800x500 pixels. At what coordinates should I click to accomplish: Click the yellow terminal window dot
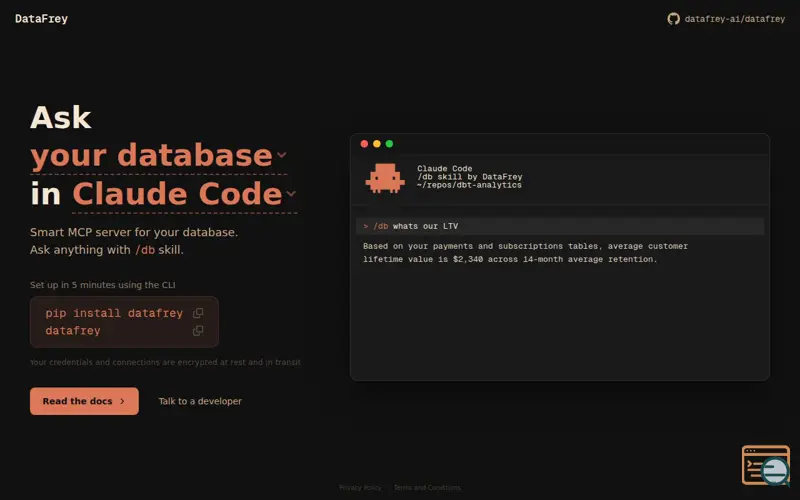point(377,144)
